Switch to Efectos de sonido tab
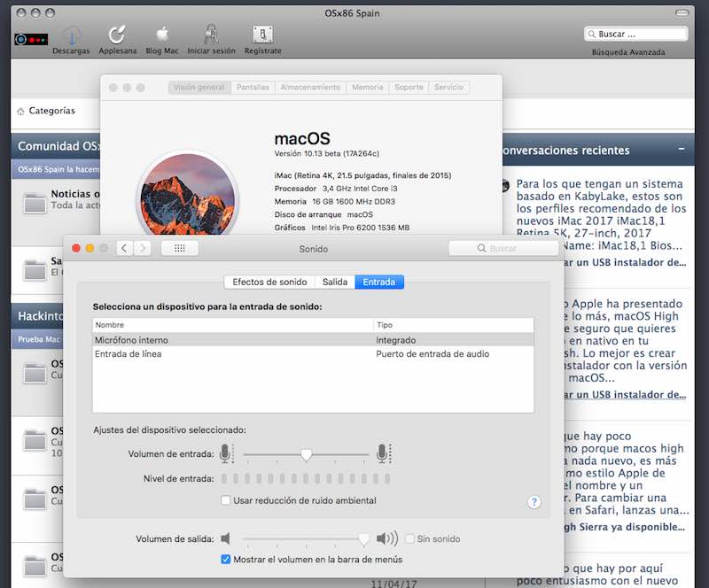Viewport: 709px width, 588px height. pos(269,282)
